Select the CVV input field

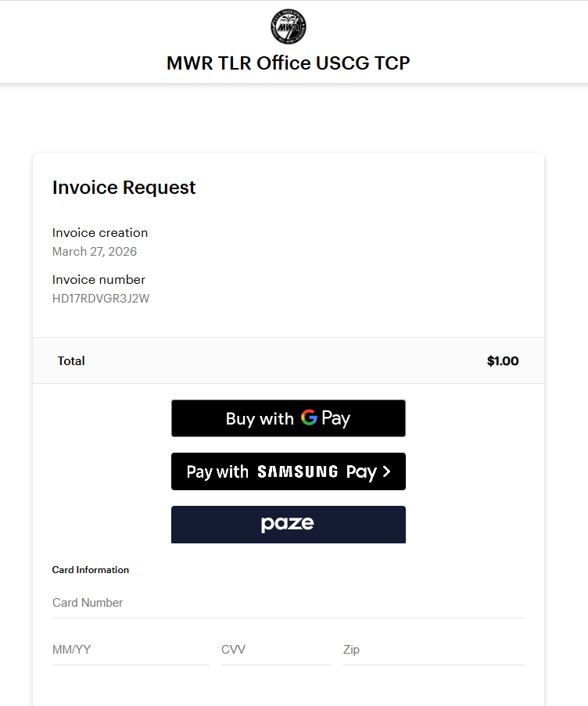pyautogui.click(x=275, y=650)
